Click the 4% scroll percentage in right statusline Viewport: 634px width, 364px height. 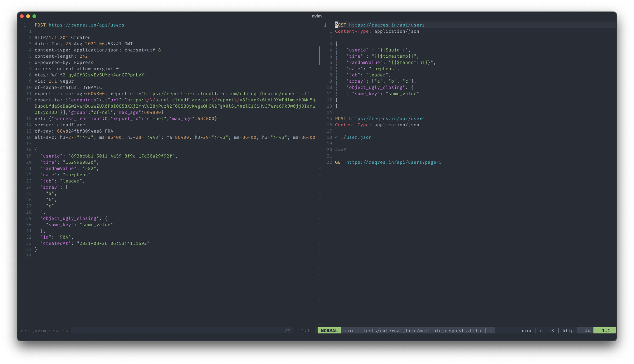(x=588, y=331)
